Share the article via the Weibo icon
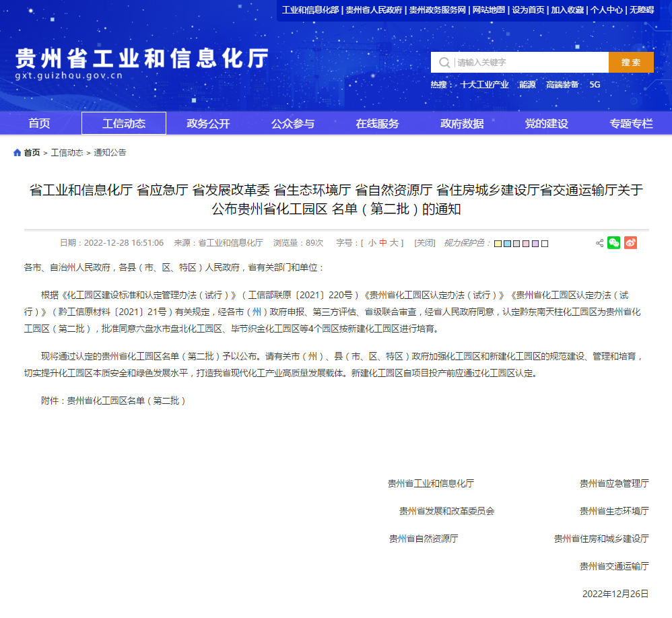The image size is (672, 618). click(x=630, y=243)
